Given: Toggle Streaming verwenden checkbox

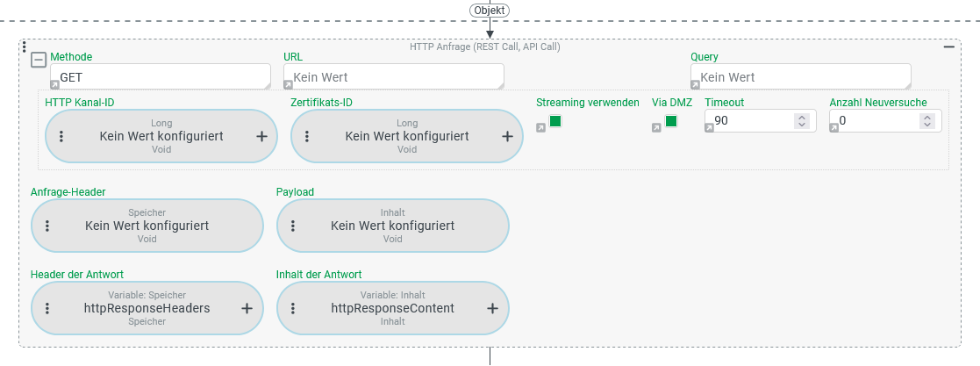Looking at the screenshot, I should [x=555, y=121].
